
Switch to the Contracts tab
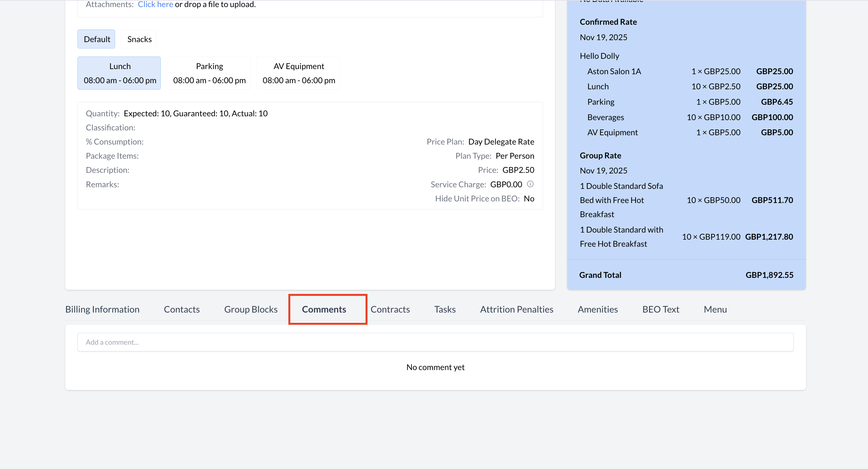pyautogui.click(x=390, y=309)
